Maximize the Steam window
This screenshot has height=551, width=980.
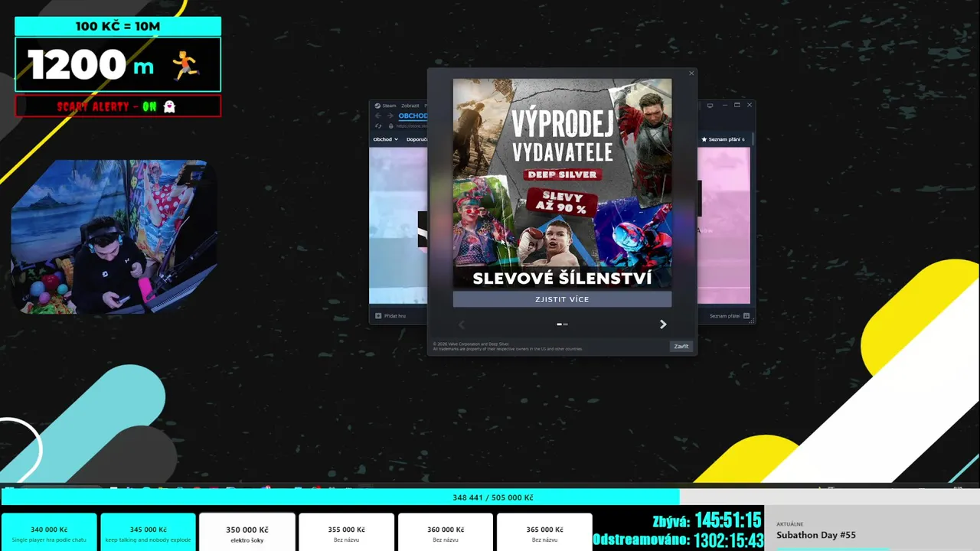(737, 105)
